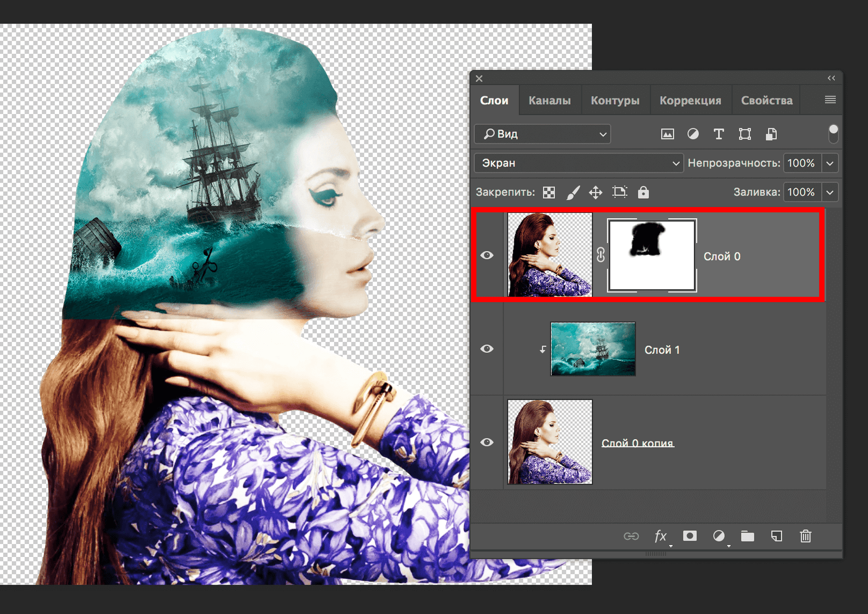Click the lock transparent pixels icon

(x=549, y=192)
